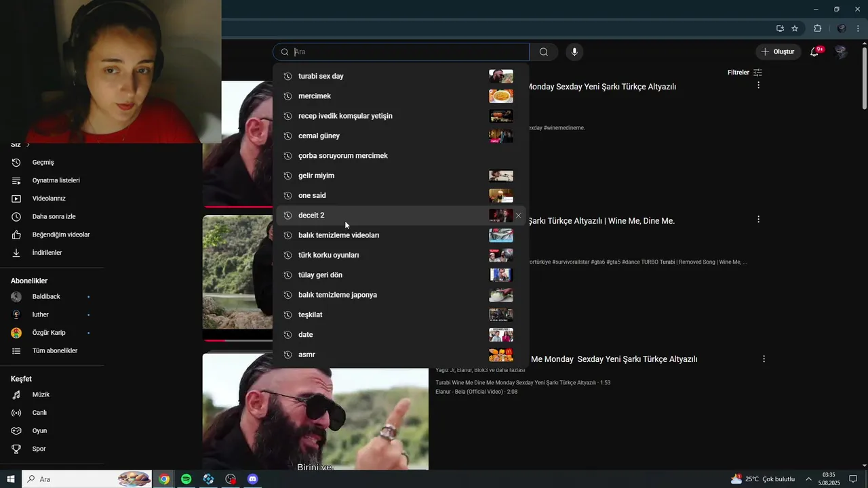This screenshot has height=488, width=868.
Task: Open Videolarınız in sidebar
Action: [49, 199]
